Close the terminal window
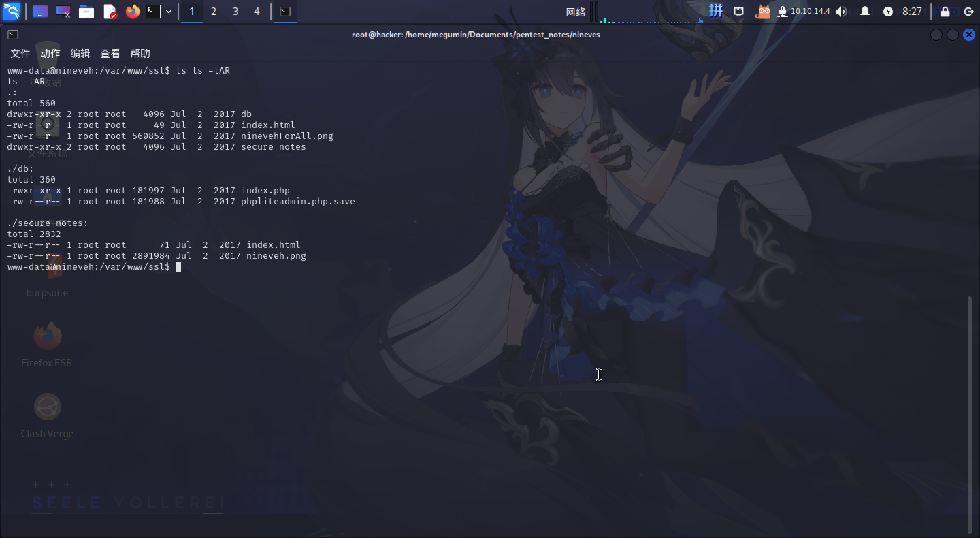980x538 pixels. (x=969, y=35)
